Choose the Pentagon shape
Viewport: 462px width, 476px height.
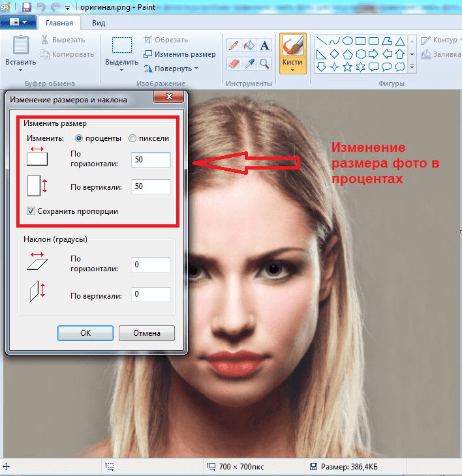pos(348,54)
